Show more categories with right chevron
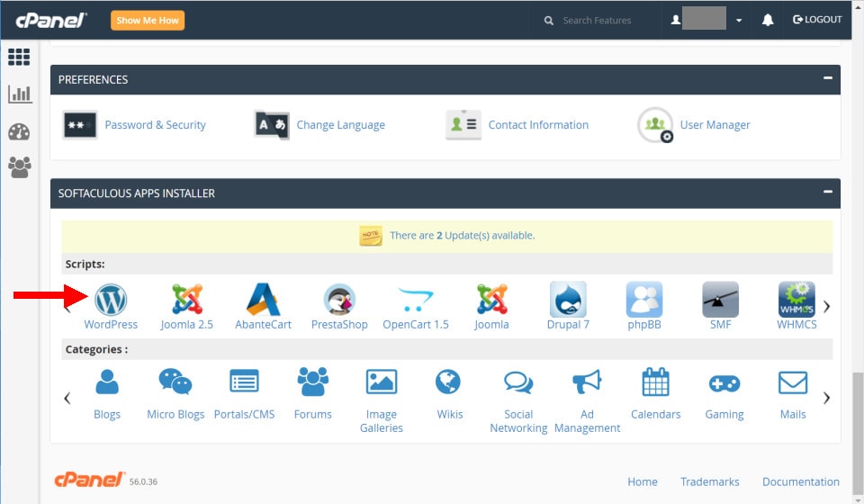This screenshot has width=864, height=504. tap(826, 398)
